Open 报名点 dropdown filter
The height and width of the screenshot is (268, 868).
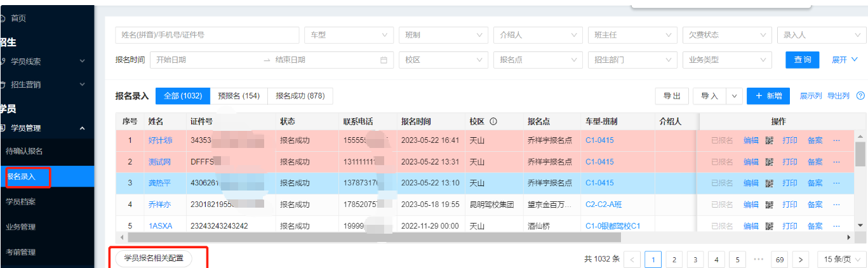(x=538, y=60)
